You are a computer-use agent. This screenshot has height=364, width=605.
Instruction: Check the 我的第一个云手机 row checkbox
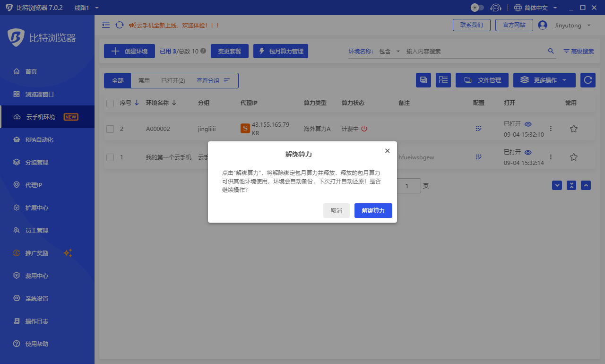click(110, 157)
